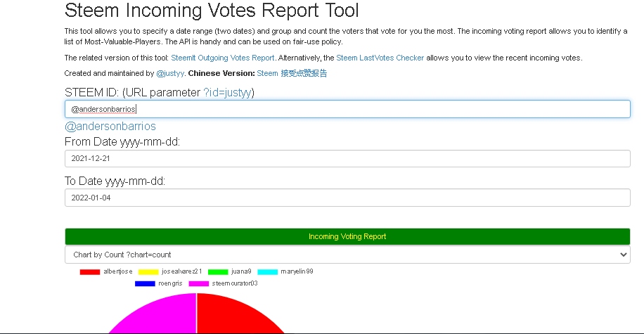Open the SteemIt Outgoing Votes Report link

coord(223,58)
